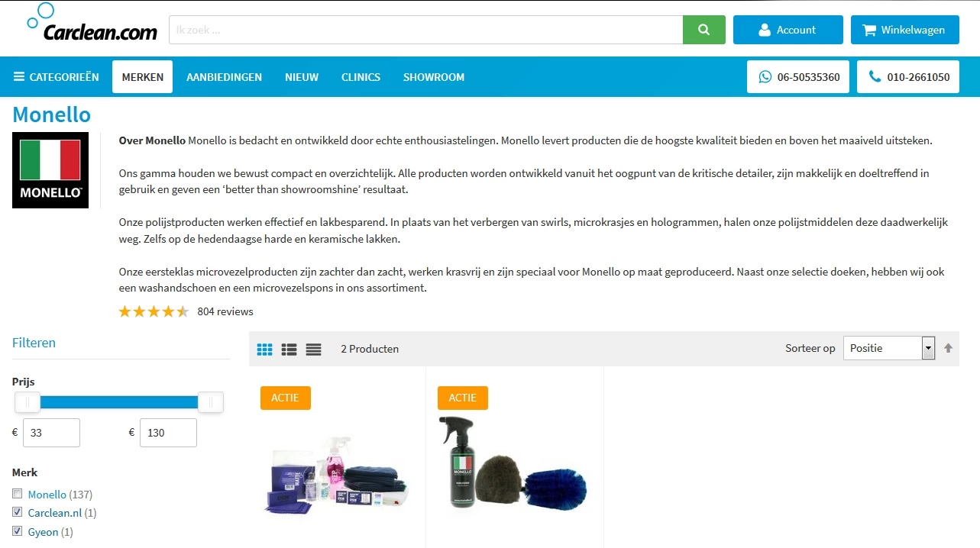The width and height of the screenshot is (980, 548).
Task: Open WhatsApp number 06-50535360
Action: coord(798,77)
